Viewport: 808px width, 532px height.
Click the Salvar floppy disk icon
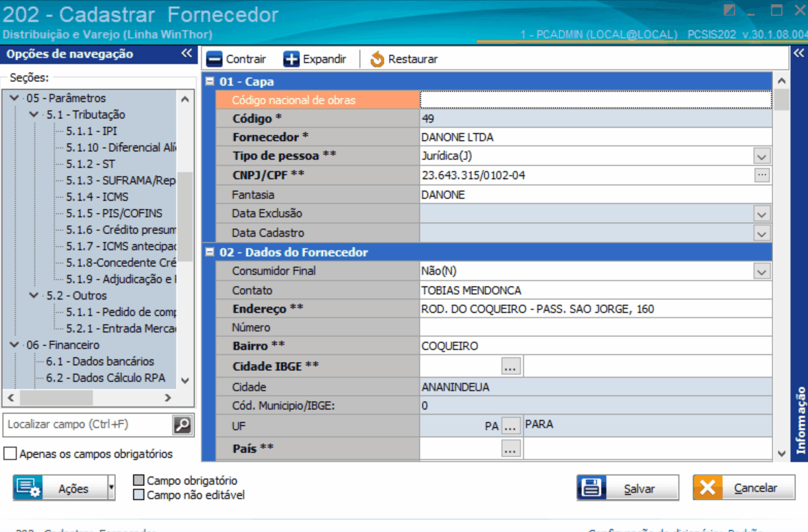point(591,487)
